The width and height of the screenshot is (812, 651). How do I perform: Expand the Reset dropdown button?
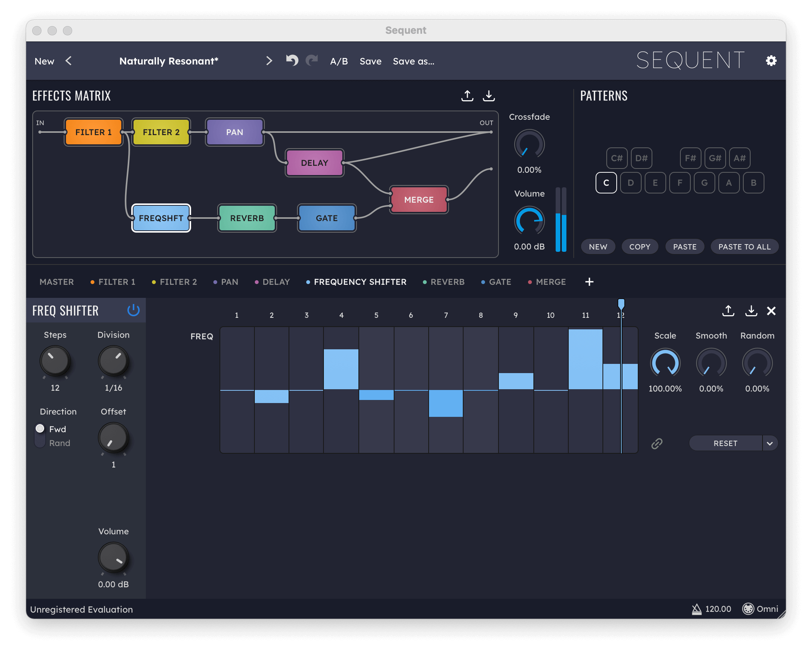(x=769, y=443)
